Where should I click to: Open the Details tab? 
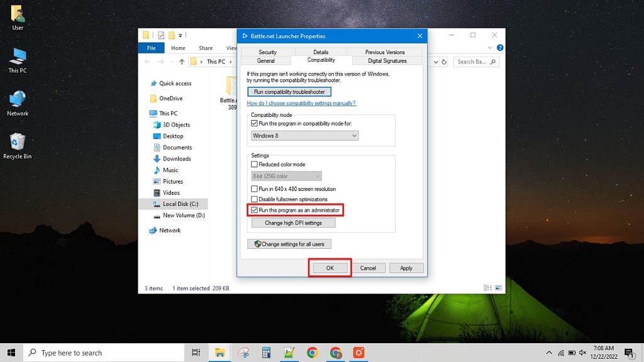321,52
